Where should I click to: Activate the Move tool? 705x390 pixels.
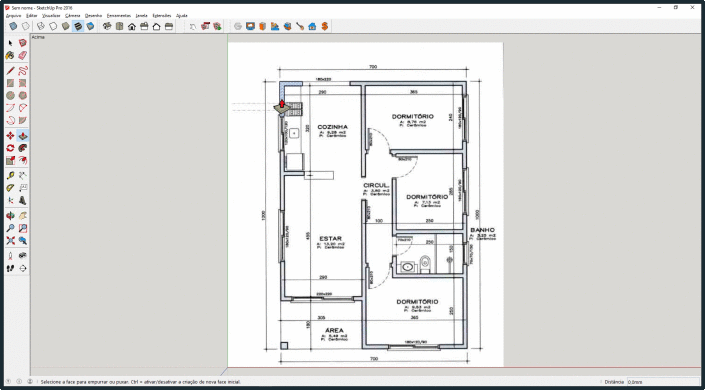point(10,136)
